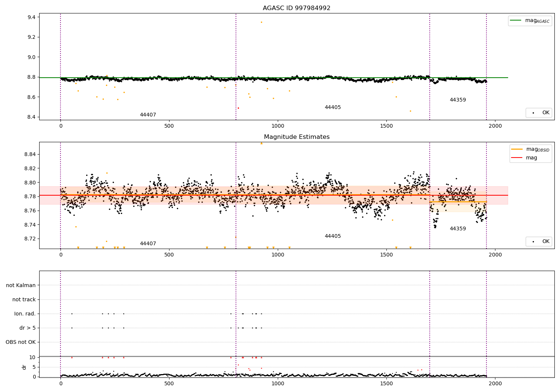Click the 'OBS not OK' axis label
The height and width of the screenshot is (392, 560).
pos(21,342)
